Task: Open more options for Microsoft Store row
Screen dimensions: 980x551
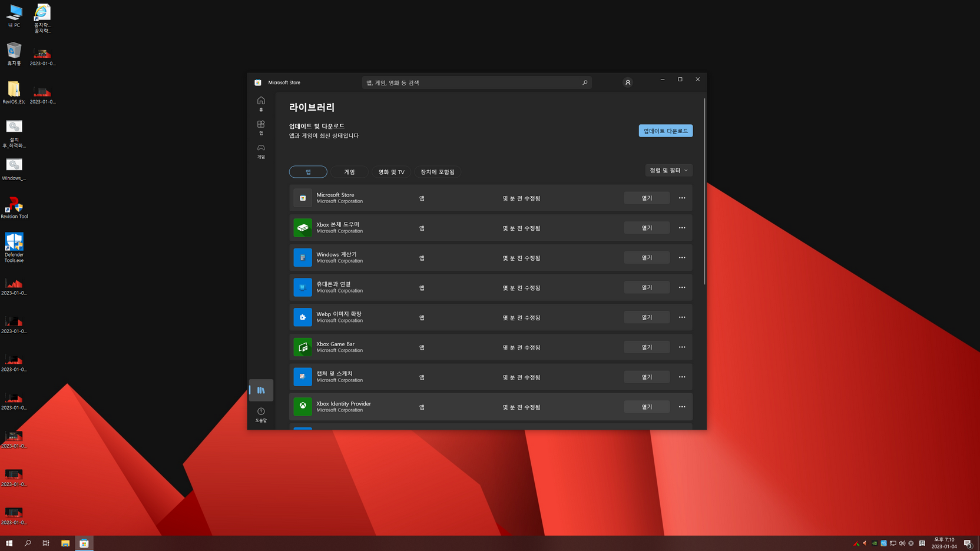Action: pos(682,198)
